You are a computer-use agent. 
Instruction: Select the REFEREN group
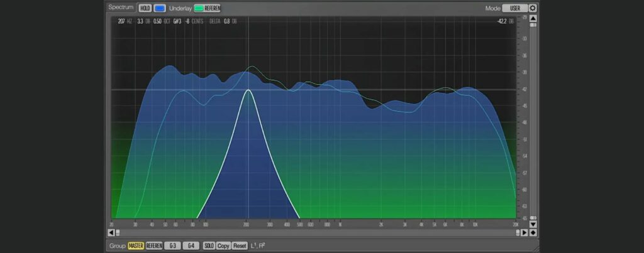coord(154,245)
